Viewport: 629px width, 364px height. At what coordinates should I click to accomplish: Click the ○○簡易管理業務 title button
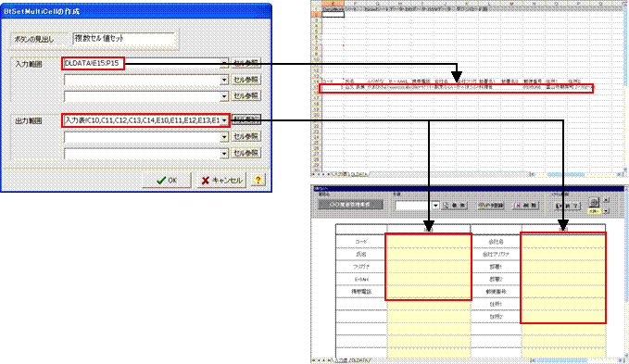pyautogui.click(x=350, y=205)
